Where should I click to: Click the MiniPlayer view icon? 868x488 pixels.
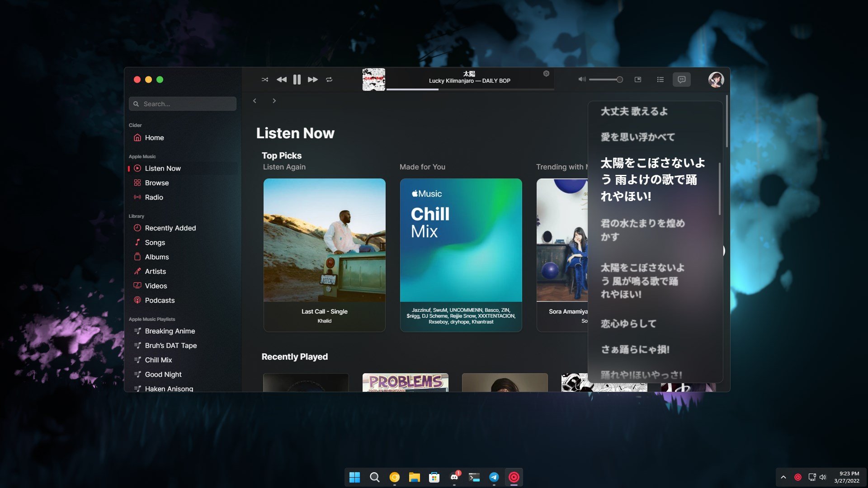coord(637,79)
